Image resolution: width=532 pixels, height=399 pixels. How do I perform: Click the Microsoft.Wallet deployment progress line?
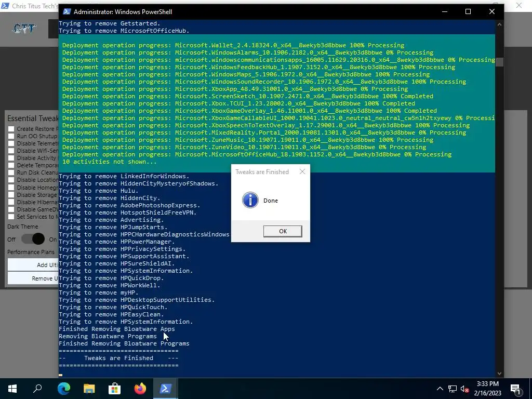coord(233,46)
